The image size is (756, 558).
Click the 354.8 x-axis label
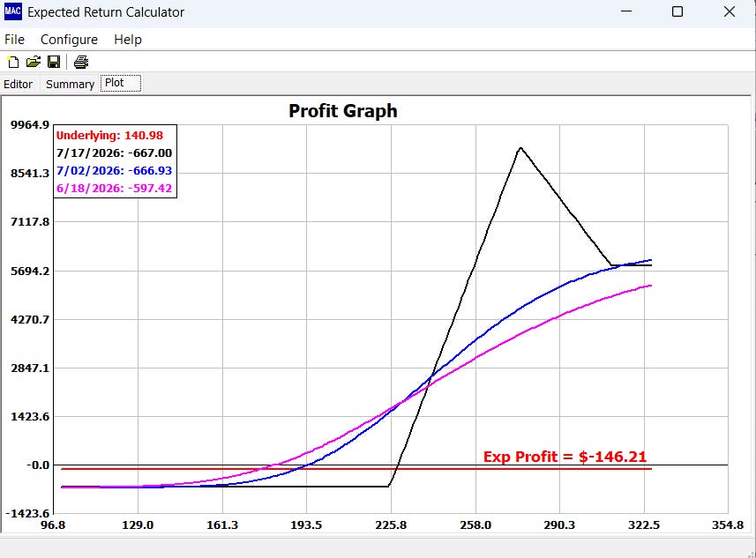(728, 525)
